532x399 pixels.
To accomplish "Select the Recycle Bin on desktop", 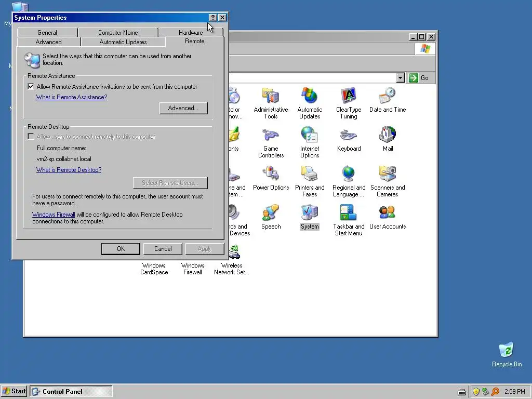I will click(507, 354).
